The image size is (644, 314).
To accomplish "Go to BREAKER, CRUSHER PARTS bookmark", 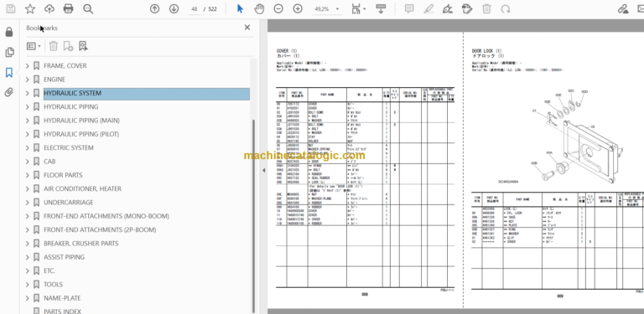I will [x=80, y=244].
